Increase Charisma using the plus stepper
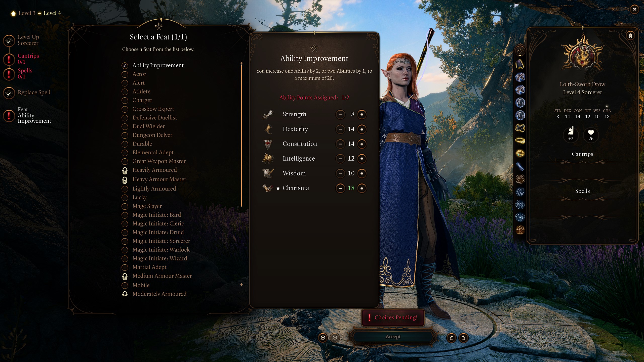The image size is (644, 362). pos(362,188)
